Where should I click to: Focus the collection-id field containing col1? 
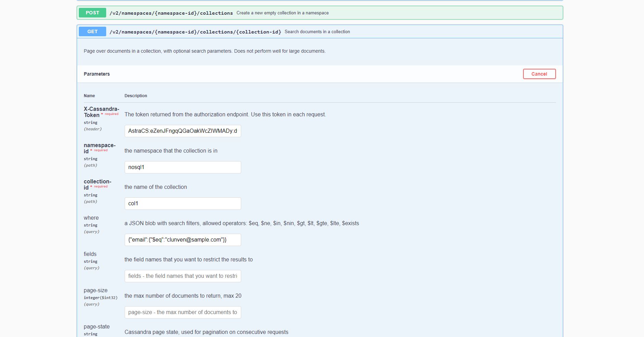tap(183, 204)
